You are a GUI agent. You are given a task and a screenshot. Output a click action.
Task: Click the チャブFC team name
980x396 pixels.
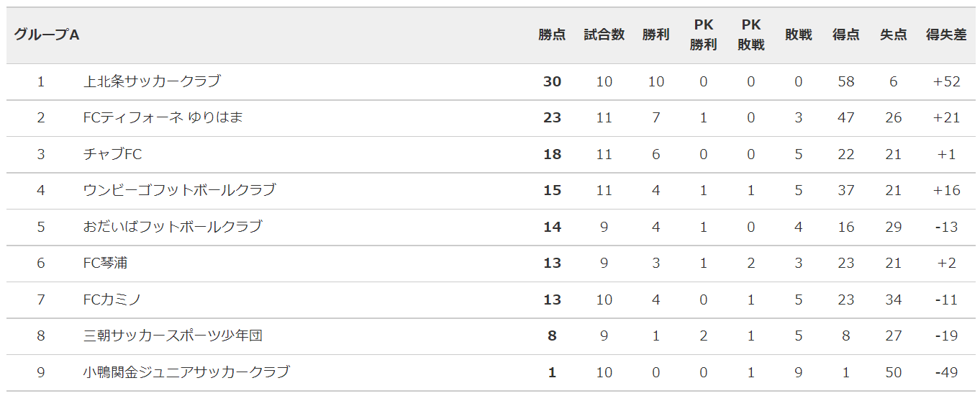point(113,154)
